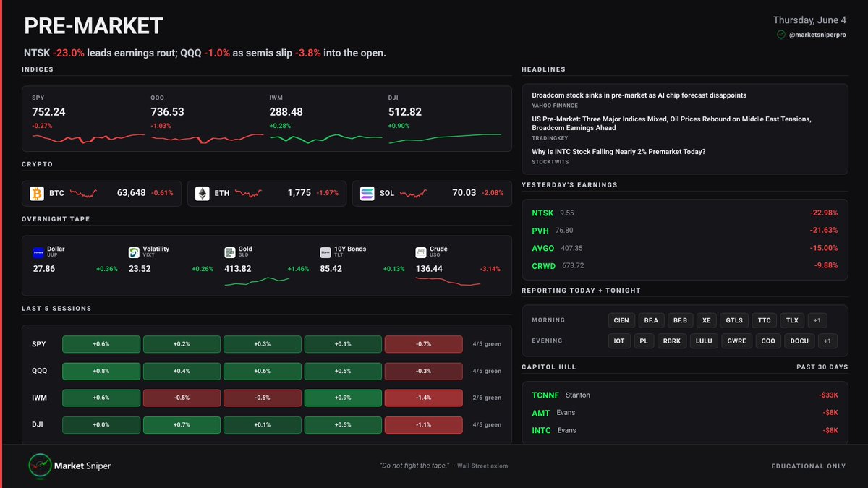
Task: Click the IWM -1.4% session cell
Action: 423,398
